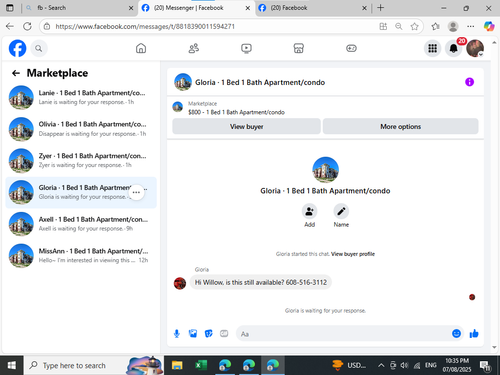Open conversation info icon for Gloria chat
Viewport: 500px width, 375px height.
click(x=469, y=82)
